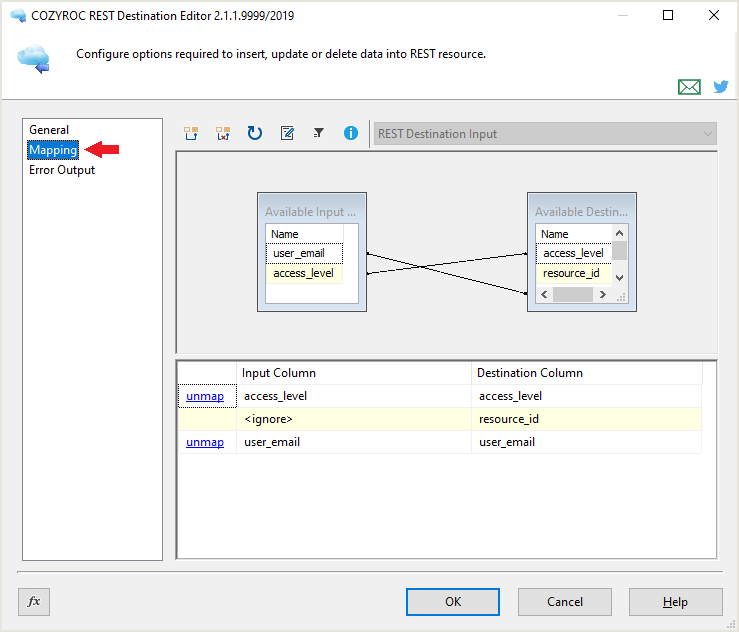Click access_level input column grid cell
The image size is (739, 632).
(354, 396)
